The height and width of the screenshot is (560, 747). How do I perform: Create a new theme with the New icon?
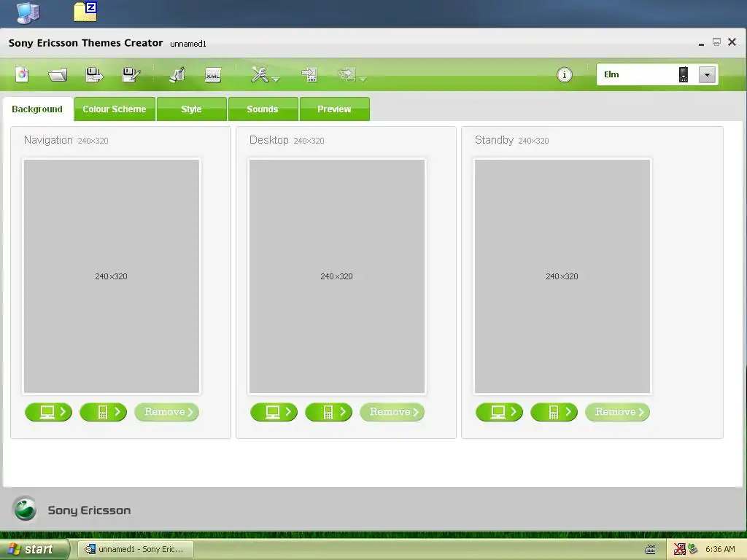(x=22, y=74)
